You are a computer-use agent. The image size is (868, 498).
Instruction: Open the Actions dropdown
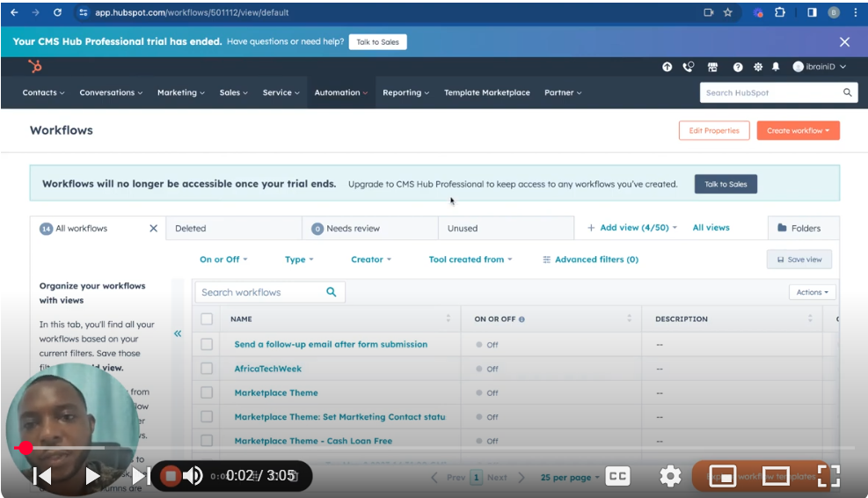(x=812, y=292)
